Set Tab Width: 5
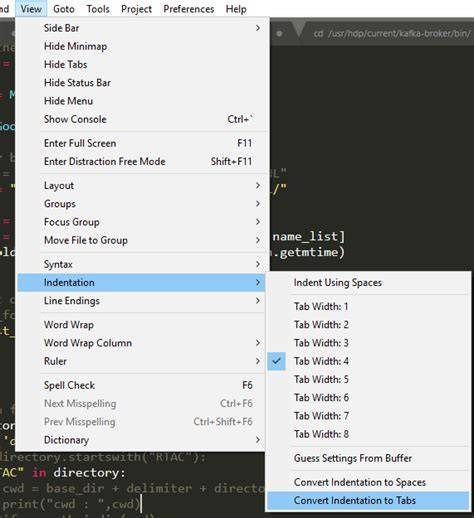The width and height of the screenshot is (474, 518). pyautogui.click(x=368, y=379)
